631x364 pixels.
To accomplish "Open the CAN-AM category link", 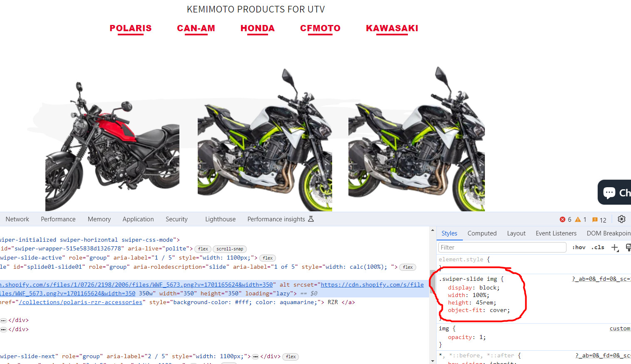I will 196,28.
